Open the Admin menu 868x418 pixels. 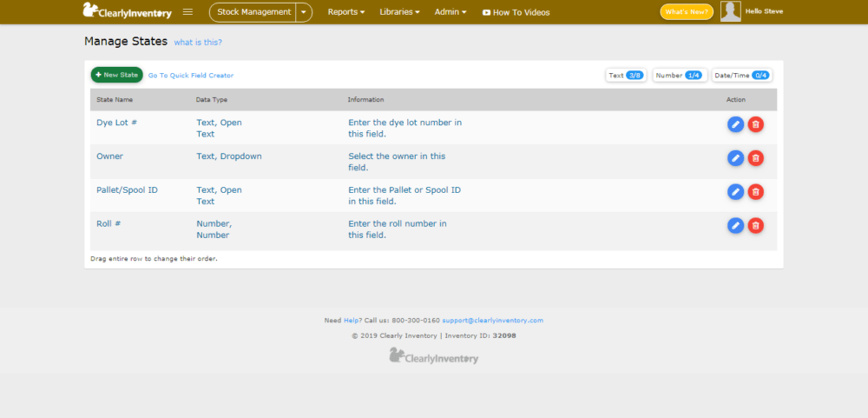tap(450, 11)
